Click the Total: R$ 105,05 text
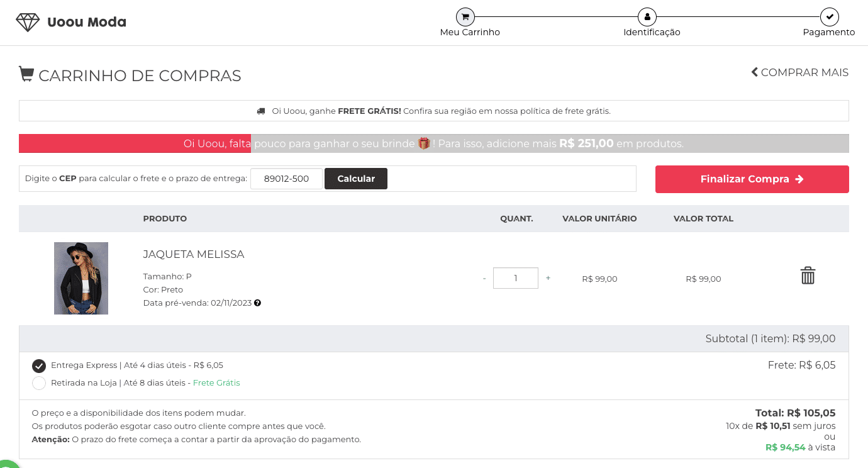Image resolution: width=868 pixels, height=468 pixels. (x=796, y=413)
